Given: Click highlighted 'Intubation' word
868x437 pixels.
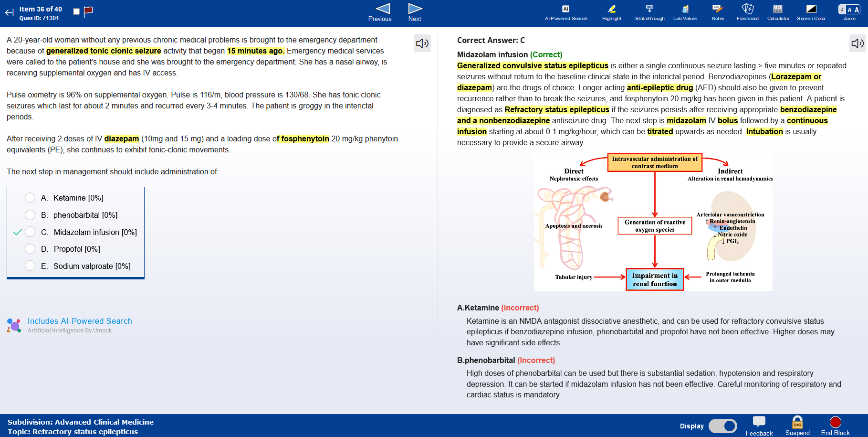Looking at the screenshot, I should pyautogui.click(x=764, y=131).
